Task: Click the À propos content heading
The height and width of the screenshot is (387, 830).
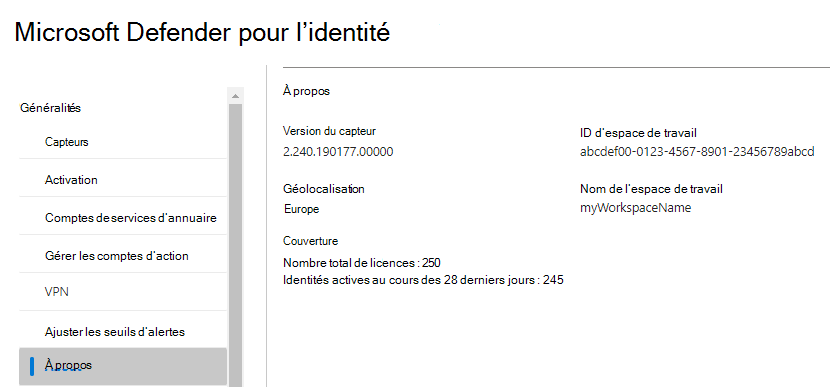Action: 306,91
